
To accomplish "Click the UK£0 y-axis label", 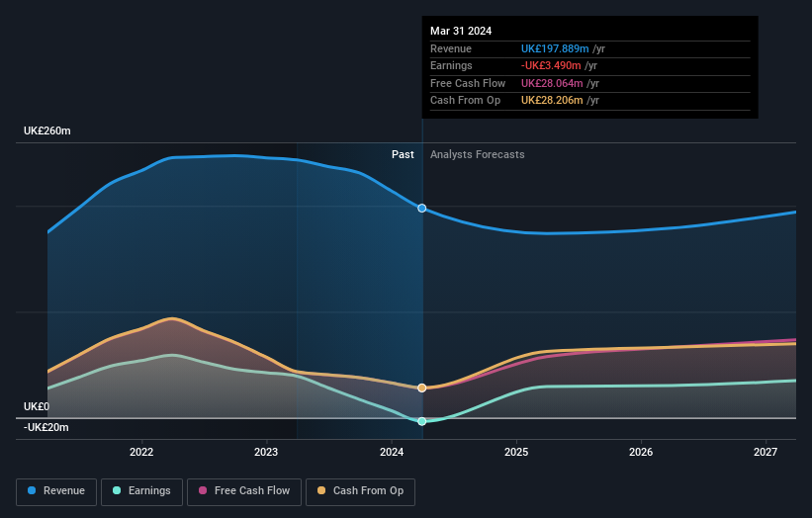I will coord(37,406).
